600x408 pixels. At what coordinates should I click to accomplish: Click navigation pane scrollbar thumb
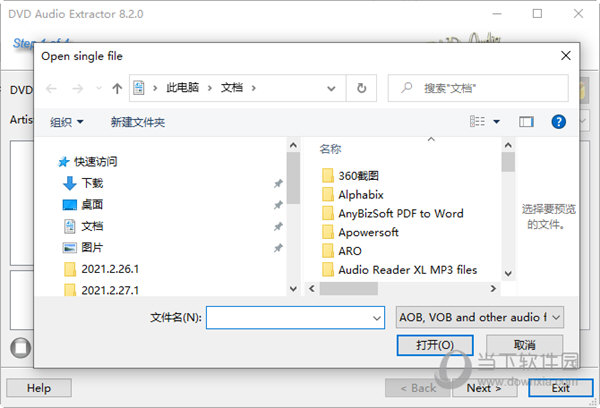(x=293, y=178)
